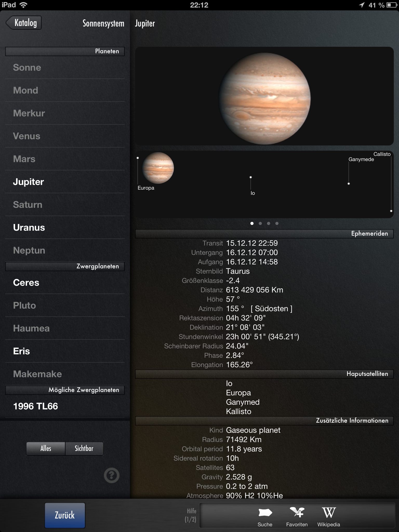This screenshot has width=399, height=532.
Task: Select the small Jupiter moon-diagram image
Action: (158, 168)
